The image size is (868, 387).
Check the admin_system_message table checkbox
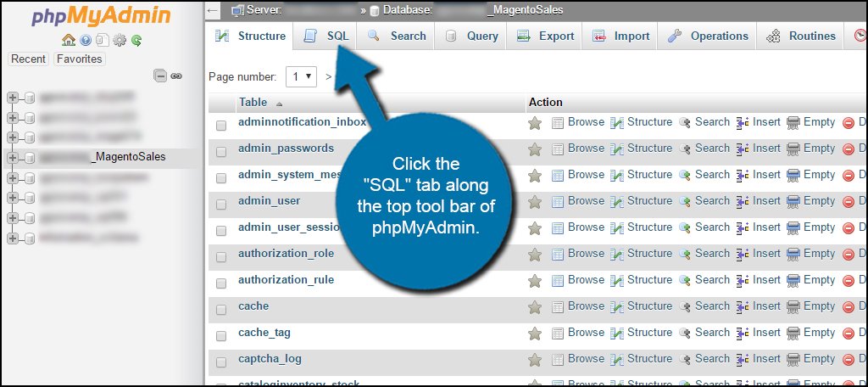point(221,178)
